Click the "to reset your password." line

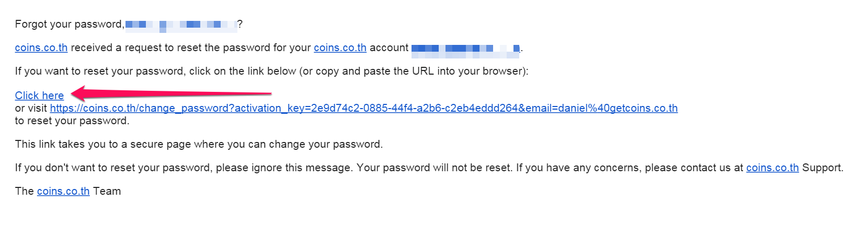click(x=72, y=121)
